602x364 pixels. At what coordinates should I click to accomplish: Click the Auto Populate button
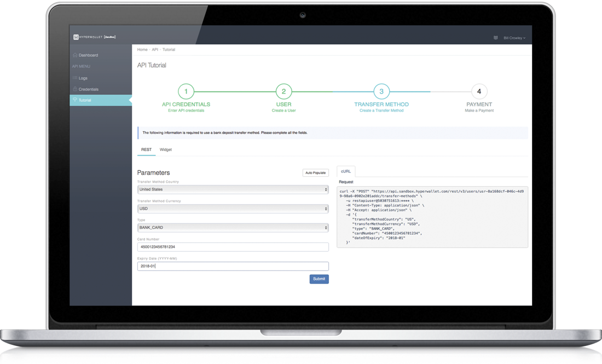(x=316, y=173)
